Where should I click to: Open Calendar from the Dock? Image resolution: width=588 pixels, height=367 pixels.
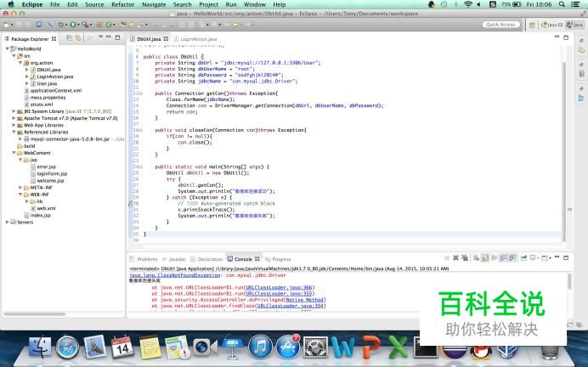[x=122, y=347]
